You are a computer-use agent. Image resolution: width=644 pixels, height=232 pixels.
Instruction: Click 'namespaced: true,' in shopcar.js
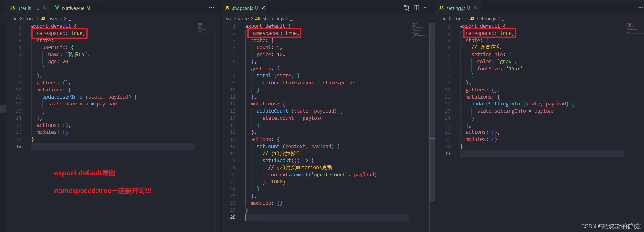(275, 33)
